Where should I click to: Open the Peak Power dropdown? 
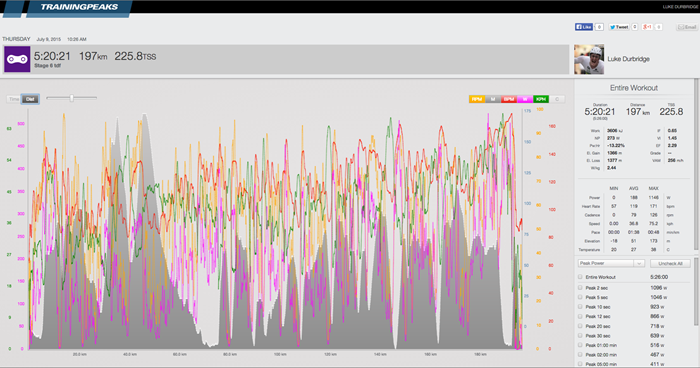(x=611, y=263)
